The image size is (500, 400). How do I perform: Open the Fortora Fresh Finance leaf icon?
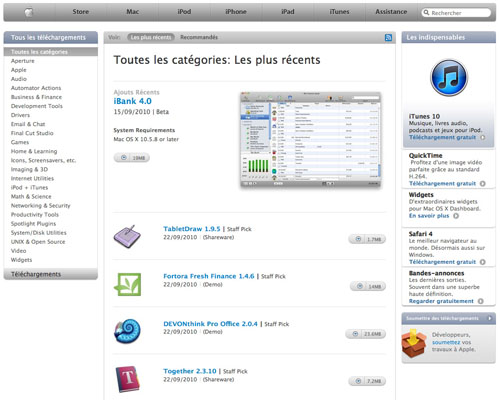[x=127, y=284]
